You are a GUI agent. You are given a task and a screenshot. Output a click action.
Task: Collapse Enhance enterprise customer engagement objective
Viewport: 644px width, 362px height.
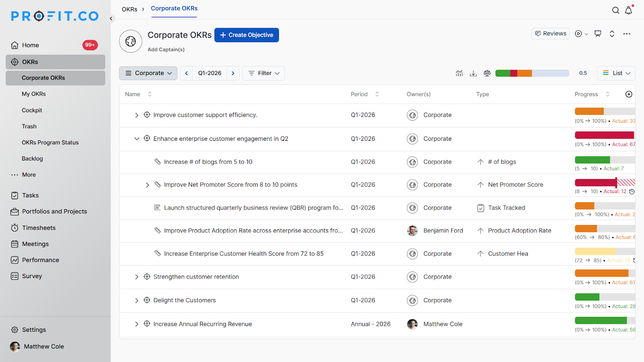coord(136,139)
